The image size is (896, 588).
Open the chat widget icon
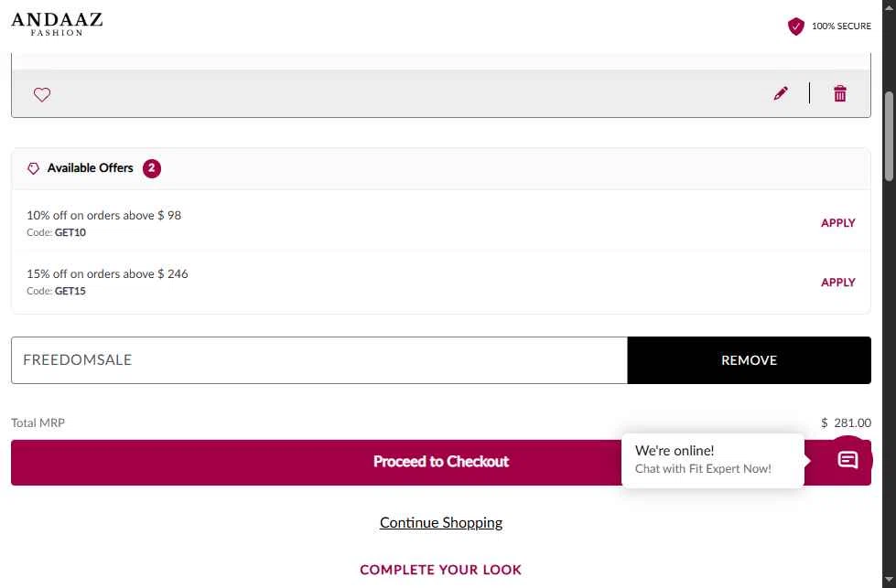tap(848, 460)
